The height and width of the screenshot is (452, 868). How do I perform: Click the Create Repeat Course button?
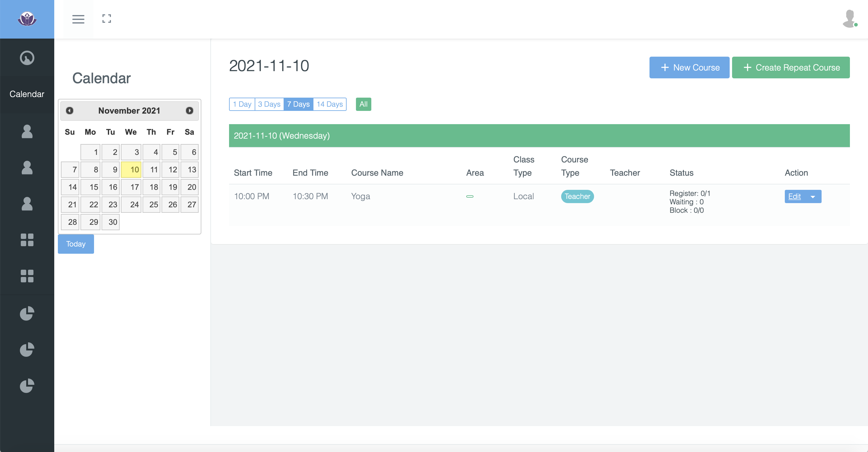point(791,67)
